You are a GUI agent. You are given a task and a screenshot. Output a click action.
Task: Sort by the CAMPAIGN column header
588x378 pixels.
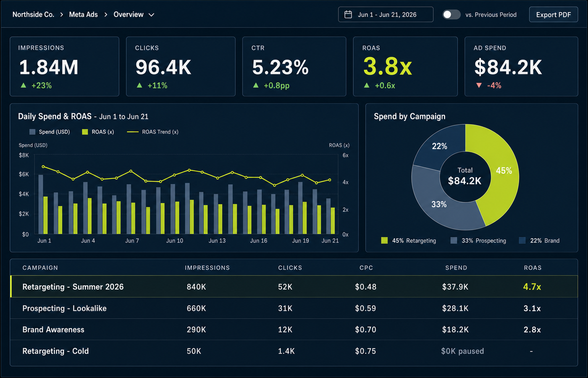(40, 268)
